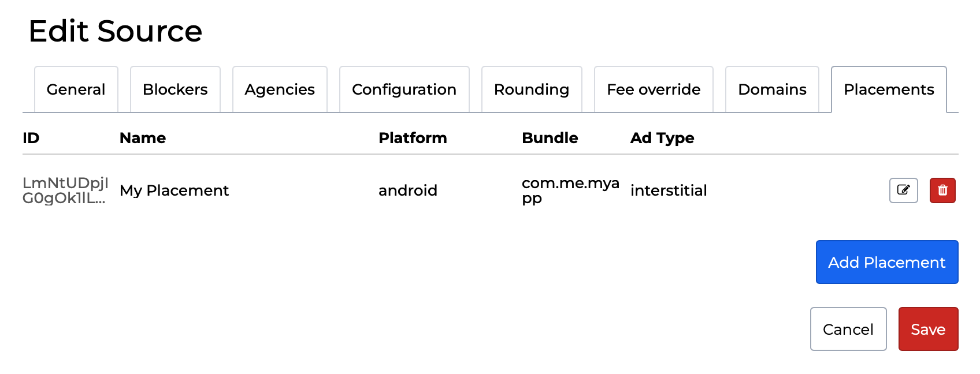Open the Blockers tab

point(175,89)
